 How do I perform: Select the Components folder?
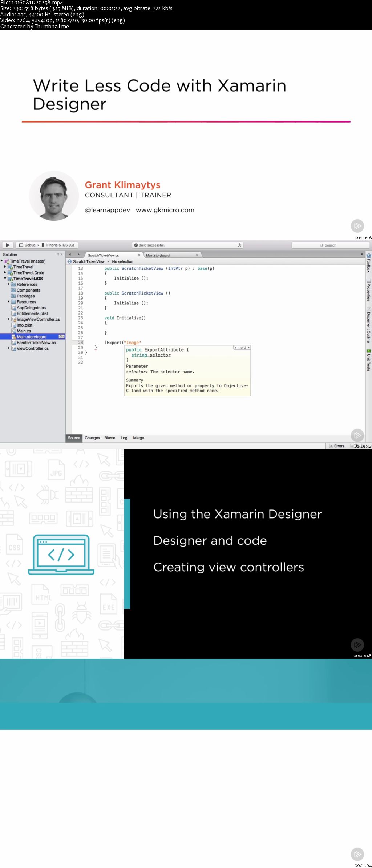[x=28, y=290]
